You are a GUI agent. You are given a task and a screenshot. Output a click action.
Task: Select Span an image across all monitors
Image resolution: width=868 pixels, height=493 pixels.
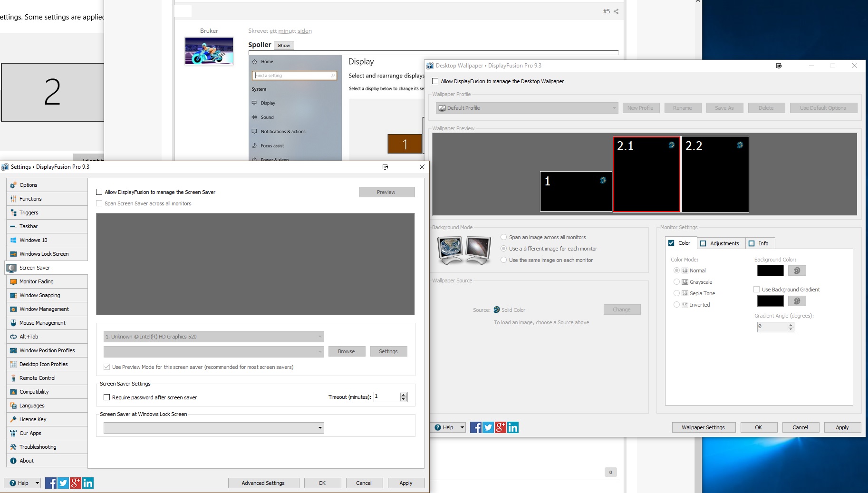point(504,237)
